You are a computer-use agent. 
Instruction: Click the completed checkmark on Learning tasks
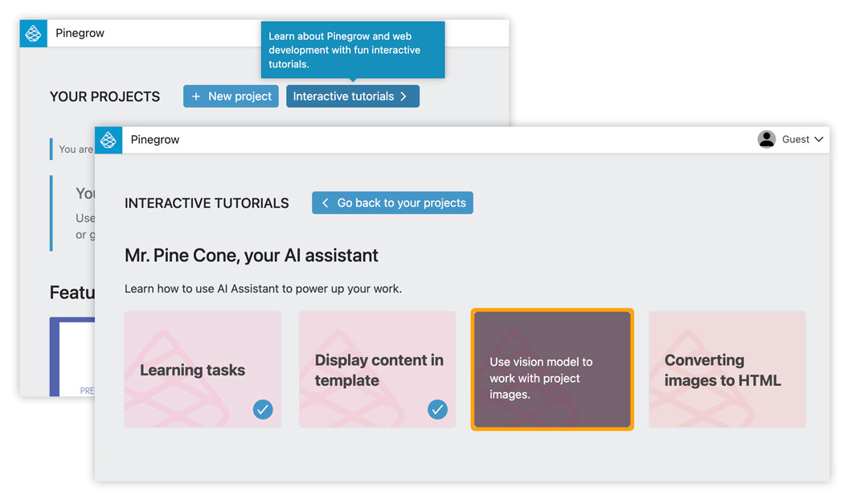[263, 409]
